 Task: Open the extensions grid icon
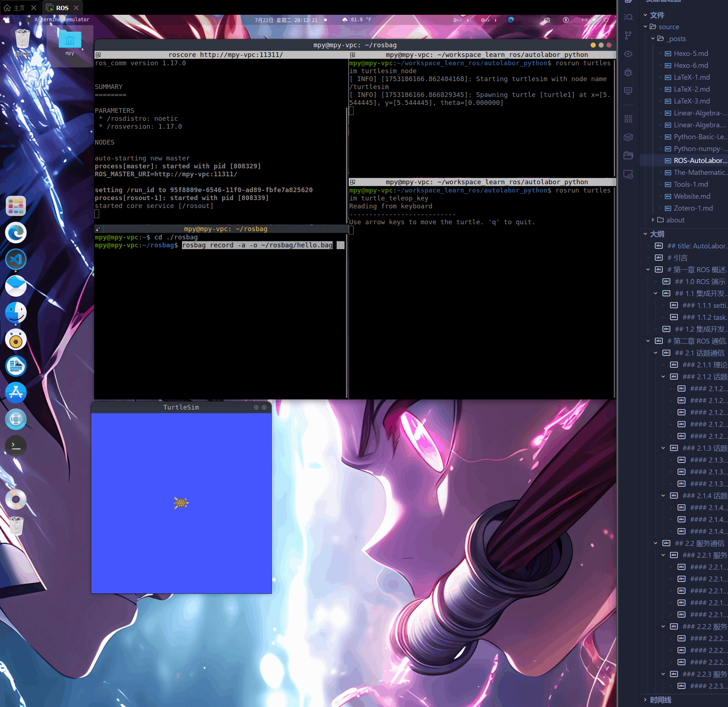point(628,119)
